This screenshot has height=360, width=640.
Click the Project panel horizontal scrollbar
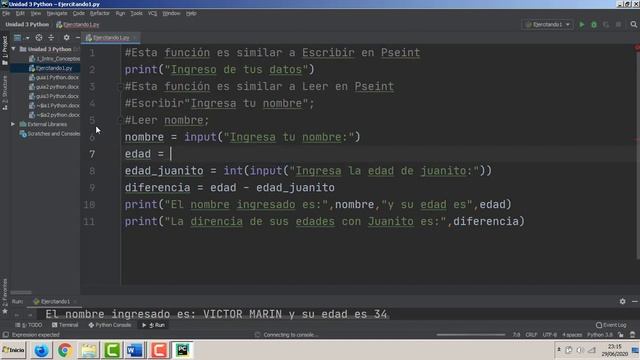[21, 292]
